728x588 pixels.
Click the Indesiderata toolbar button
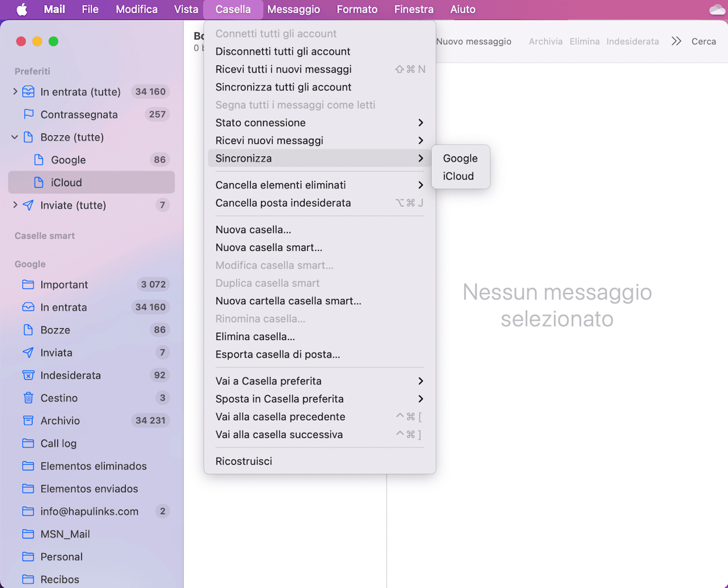point(632,41)
